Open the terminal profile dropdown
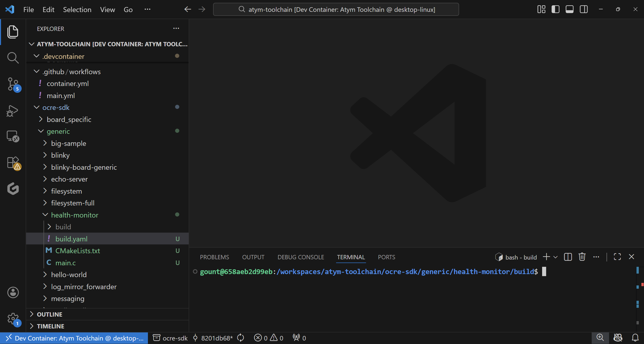This screenshot has width=644, height=344. point(555,257)
